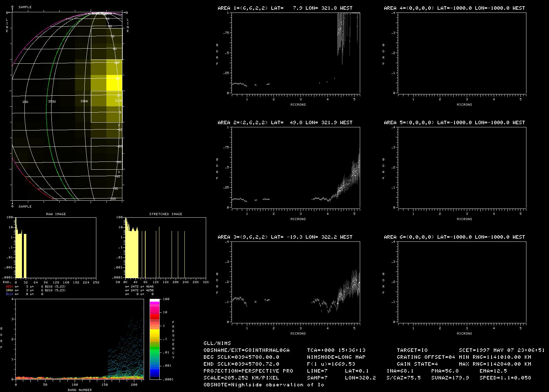Click the 10W longitude label on globe

click(x=25, y=102)
